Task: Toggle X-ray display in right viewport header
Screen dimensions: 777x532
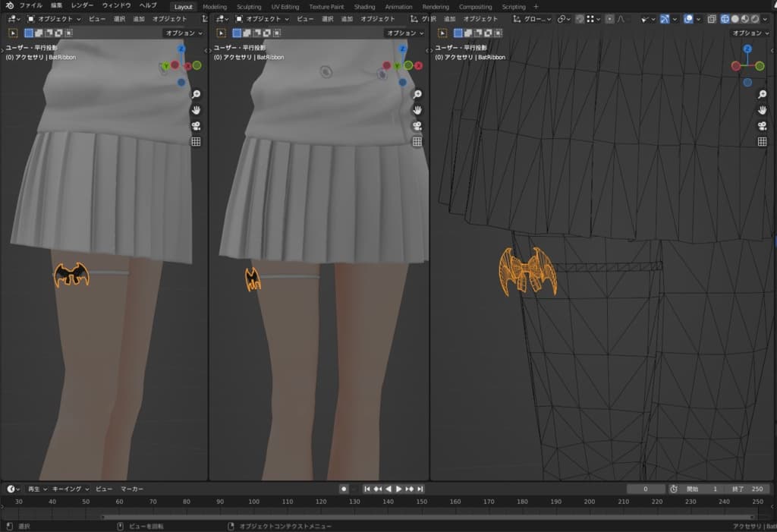Action: tap(712, 19)
